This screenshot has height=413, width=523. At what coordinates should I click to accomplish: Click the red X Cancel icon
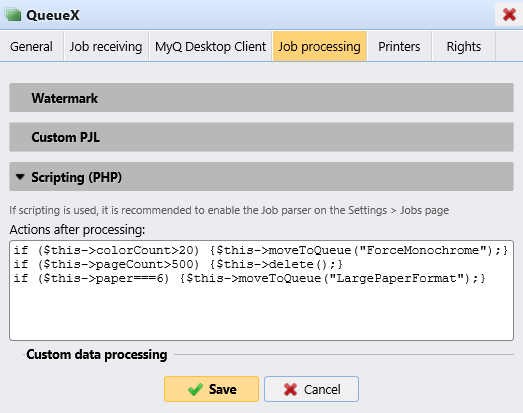coord(290,389)
